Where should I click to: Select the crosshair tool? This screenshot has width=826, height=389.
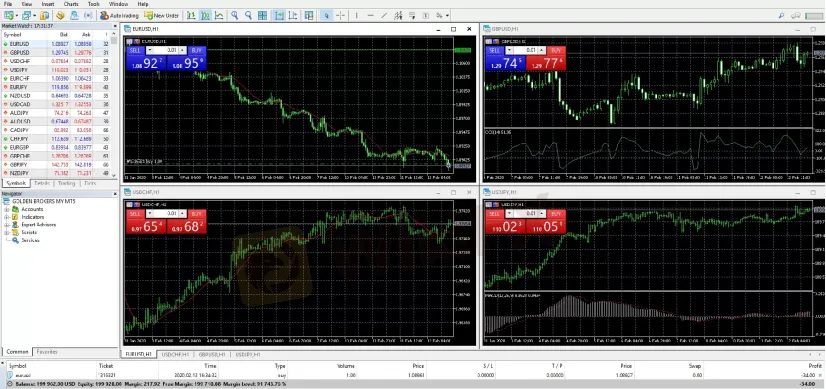341,16
